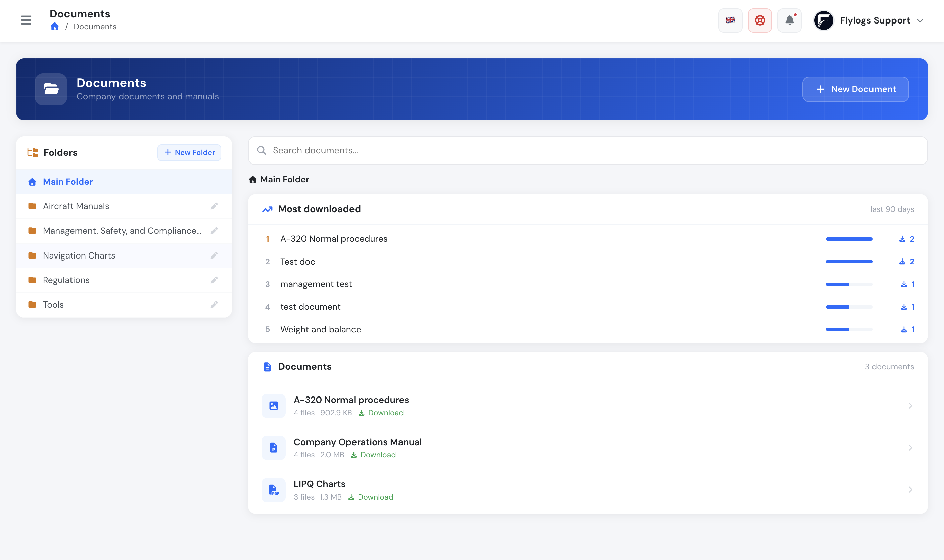Download Company Operations Manual files
The height and width of the screenshot is (560, 944).
point(373,455)
